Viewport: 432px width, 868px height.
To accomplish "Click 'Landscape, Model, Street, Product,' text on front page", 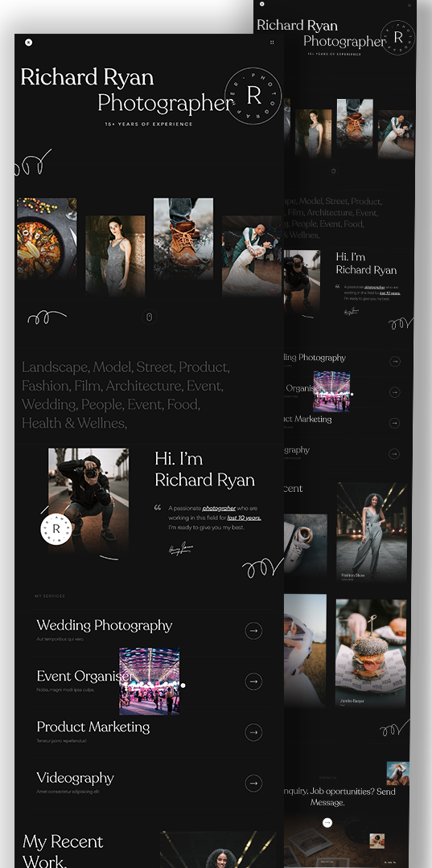I will (125, 367).
